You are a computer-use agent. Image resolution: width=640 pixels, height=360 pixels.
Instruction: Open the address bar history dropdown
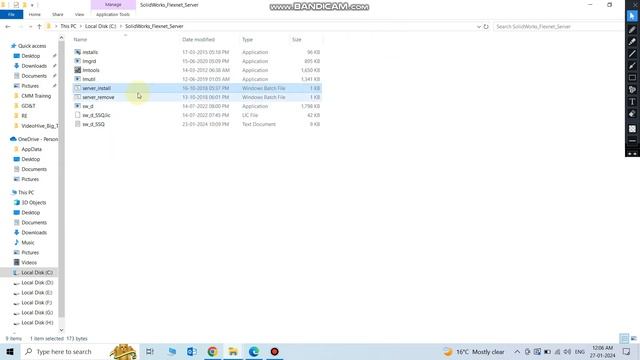(478, 27)
